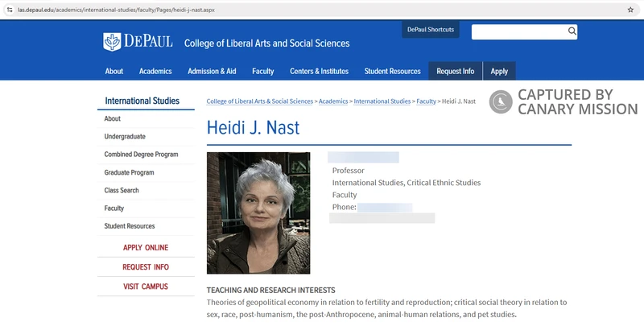Select Faculty in the sidebar
This screenshot has width=644, height=326.
click(x=114, y=208)
